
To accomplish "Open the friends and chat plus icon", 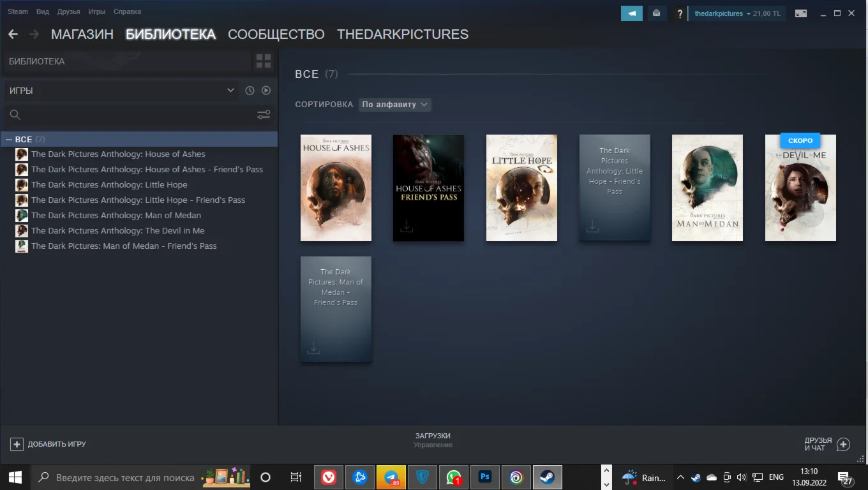I will coord(842,444).
